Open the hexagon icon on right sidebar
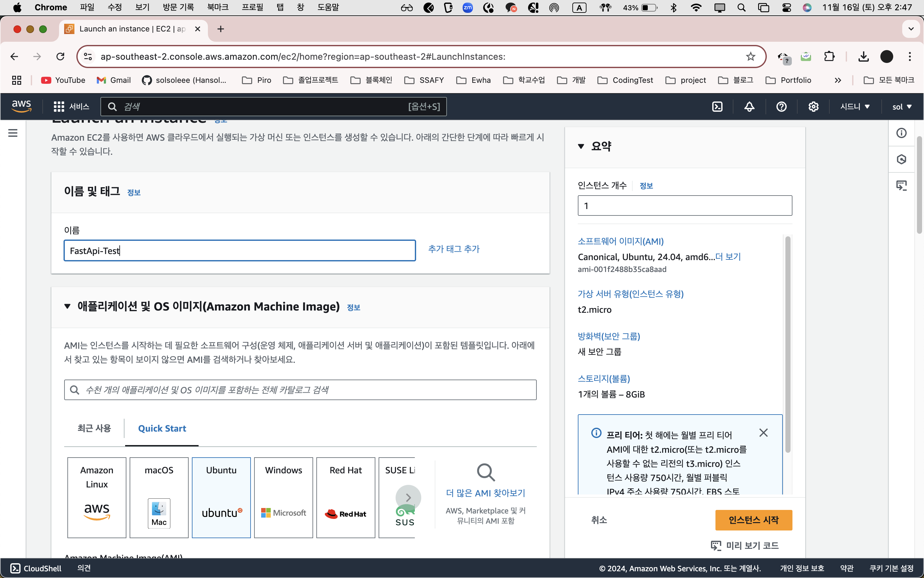Screen dimensions: 924x578 click(x=901, y=159)
